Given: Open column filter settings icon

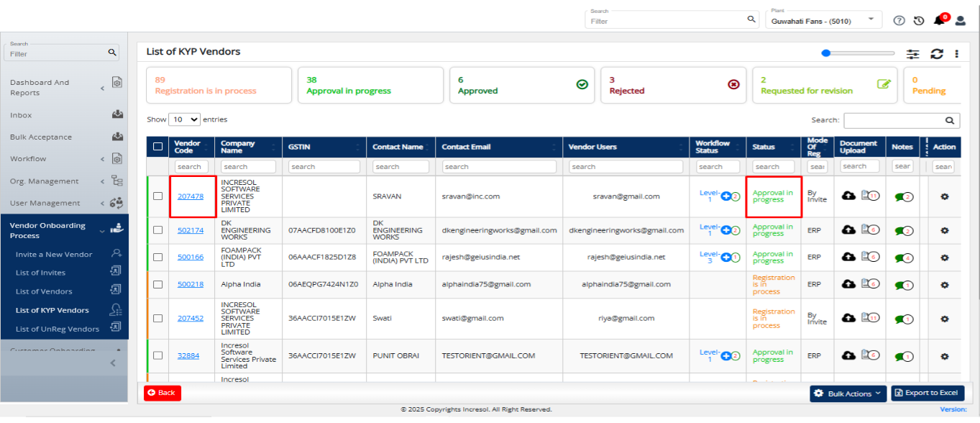Looking at the screenshot, I should [x=913, y=54].
